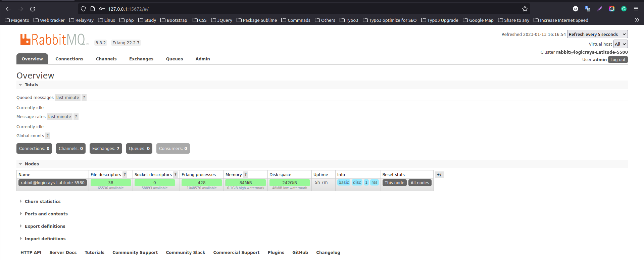Open help for Message rates
Image resolution: width=644 pixels, height=260 pixels.
(76, 117)
